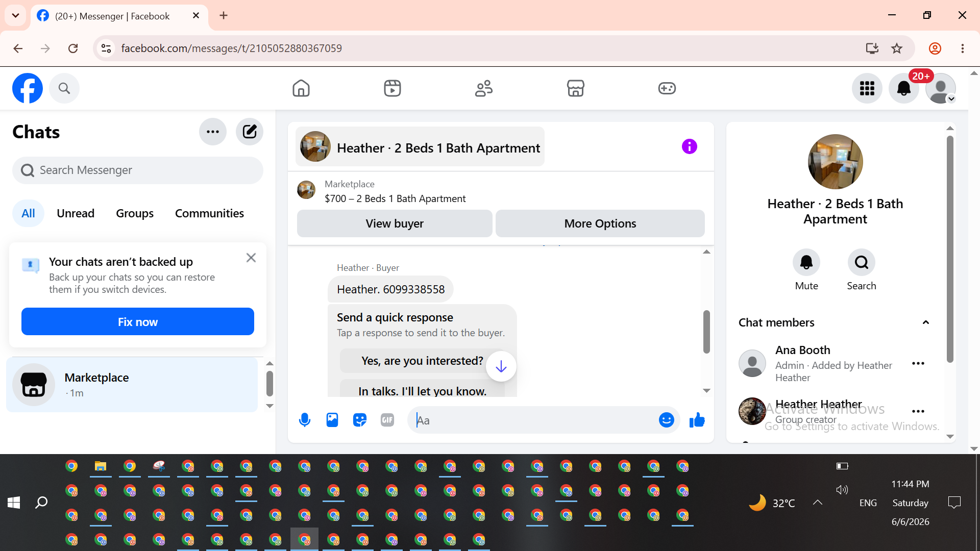Send quick response 'In talks. I'll let you know.'
The width and height of the screenshot is (980, 551).
(x=422, y=389)
